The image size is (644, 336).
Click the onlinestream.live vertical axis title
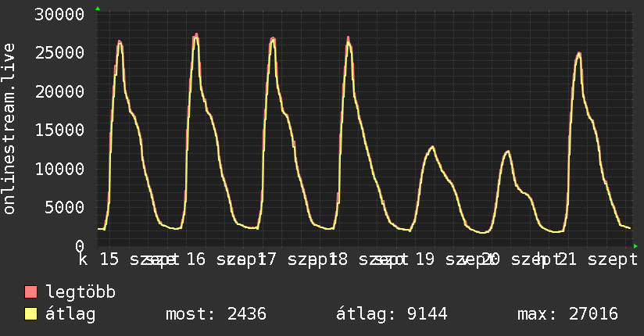tap(9, 129)
